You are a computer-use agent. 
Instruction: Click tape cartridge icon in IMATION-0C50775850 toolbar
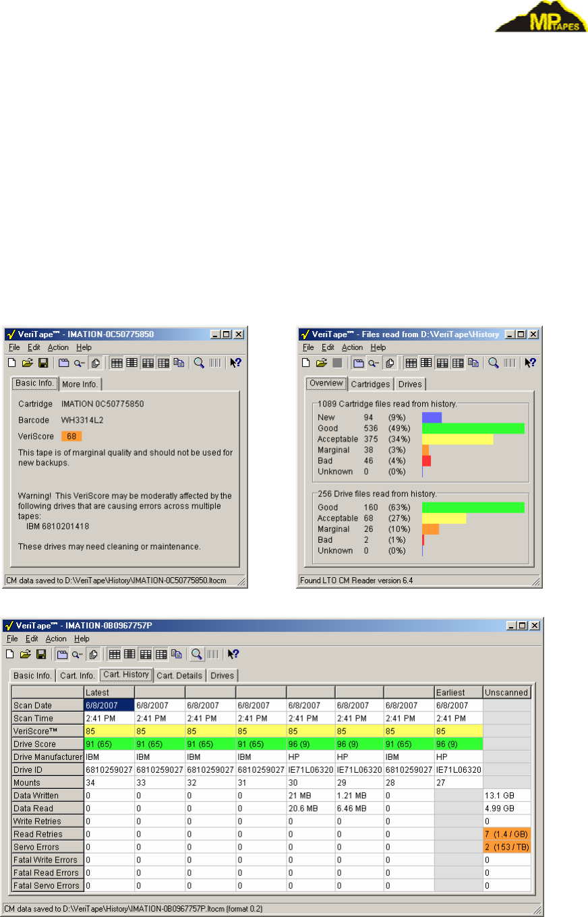64,362
